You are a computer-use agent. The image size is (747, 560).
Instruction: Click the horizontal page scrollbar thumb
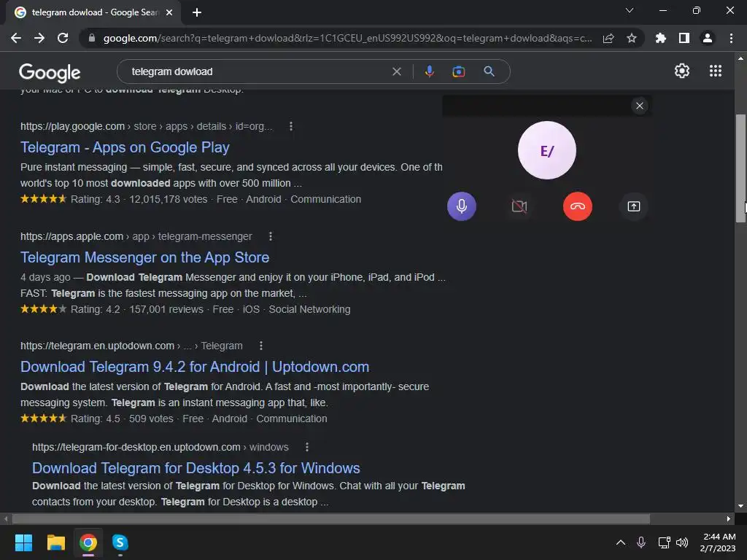tap(330, 518)
